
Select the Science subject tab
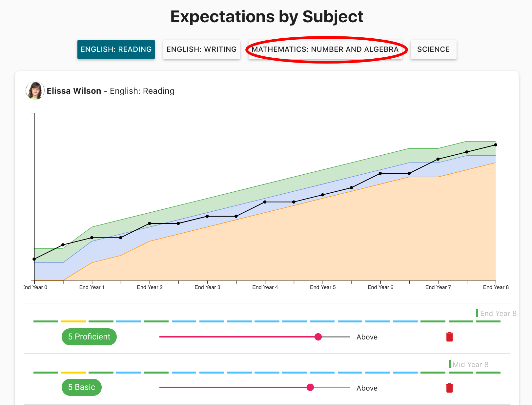(x=433, y=49)
